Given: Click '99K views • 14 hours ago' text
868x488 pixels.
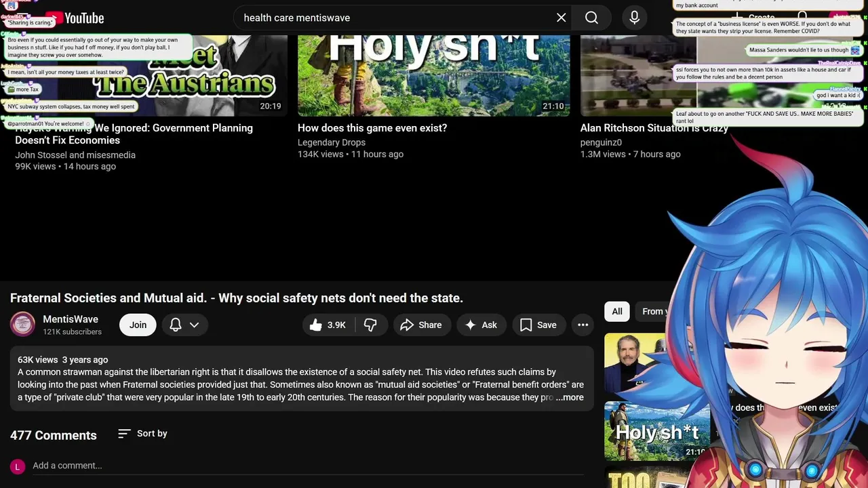Looking at the screenshot, I should tap(65, 167).
